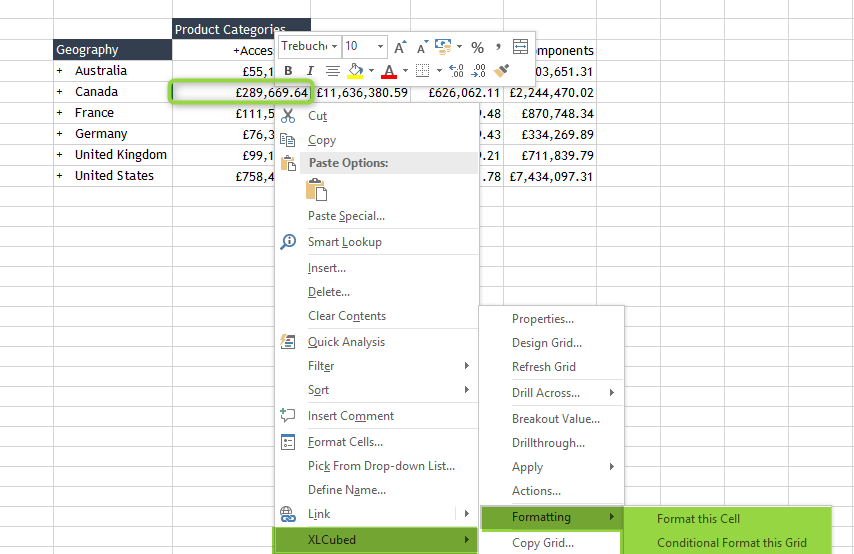Open the font name dropdown
The image size is (854, 554).
(334, 47)
